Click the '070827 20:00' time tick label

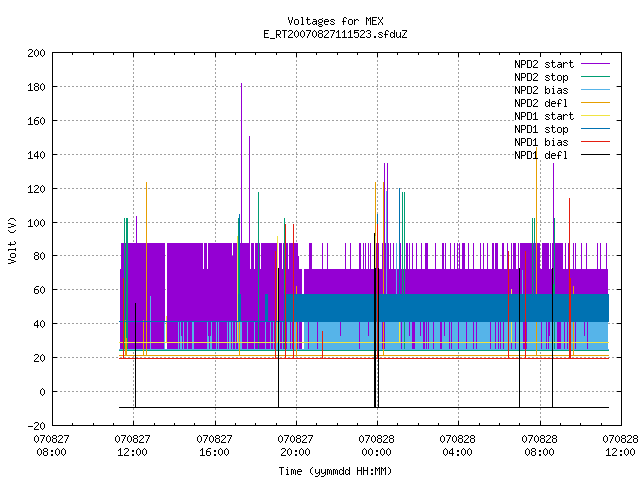pos(296,446)
